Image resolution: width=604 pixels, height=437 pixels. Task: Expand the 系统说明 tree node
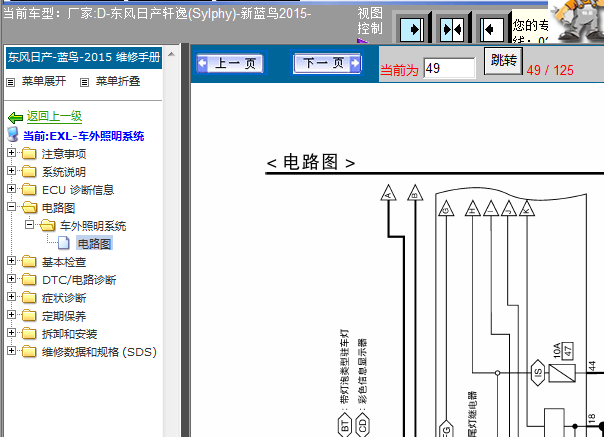[11, 170]
